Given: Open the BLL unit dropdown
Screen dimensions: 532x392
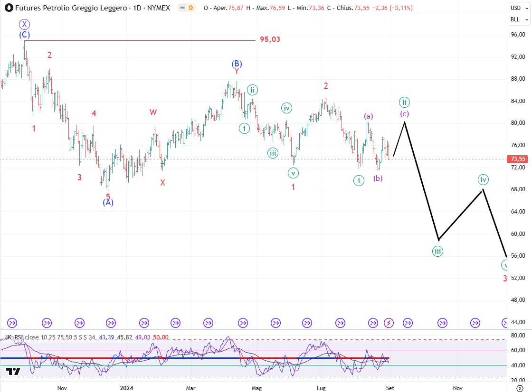Looking at the screenshot, I should point(520,19).
